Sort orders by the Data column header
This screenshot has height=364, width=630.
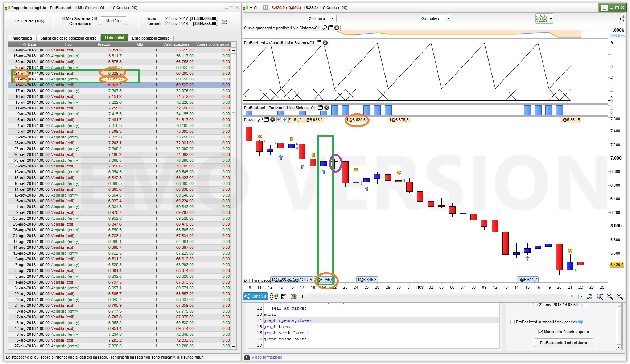pos(30,44)
